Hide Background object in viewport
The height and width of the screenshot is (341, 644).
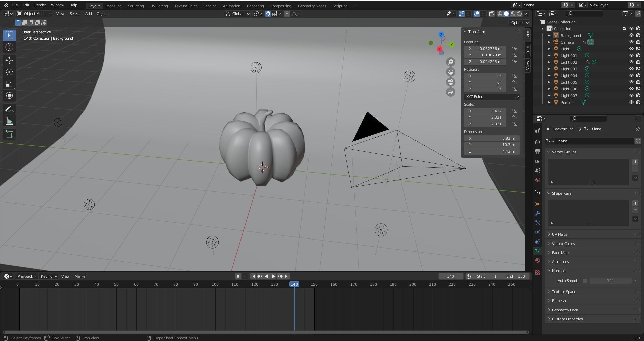(631, 36)
